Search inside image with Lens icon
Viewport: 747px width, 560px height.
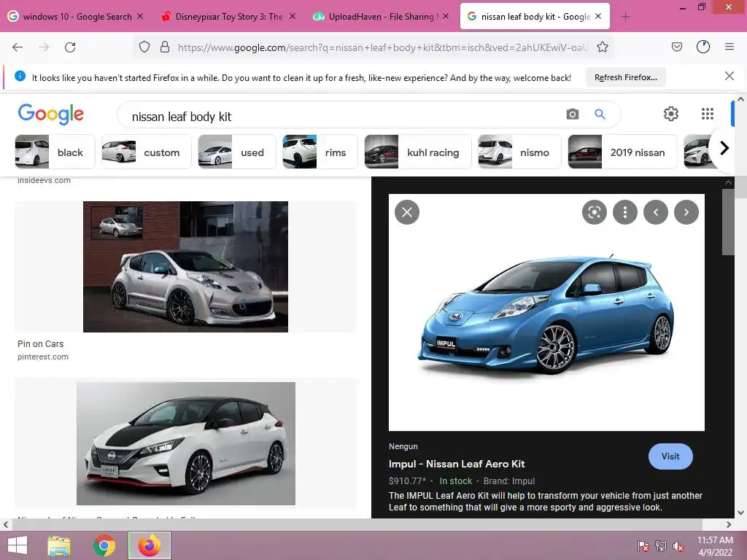[x=594, y=212]
